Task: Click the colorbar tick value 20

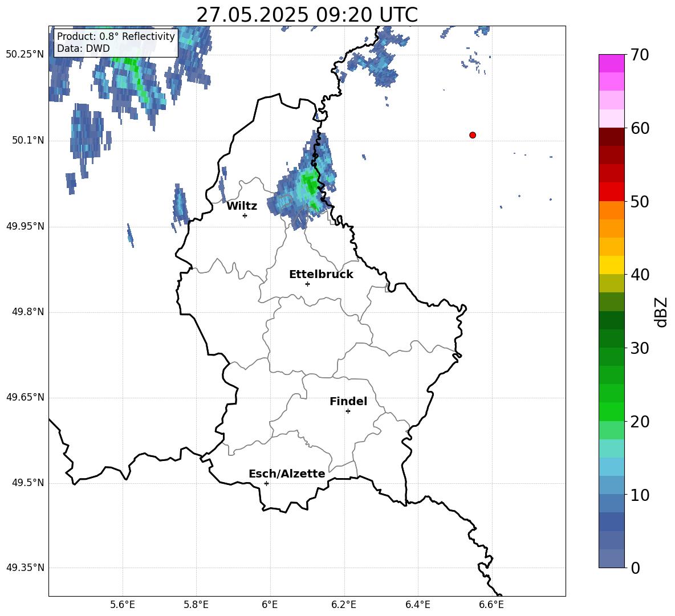Action: point(640,421)
